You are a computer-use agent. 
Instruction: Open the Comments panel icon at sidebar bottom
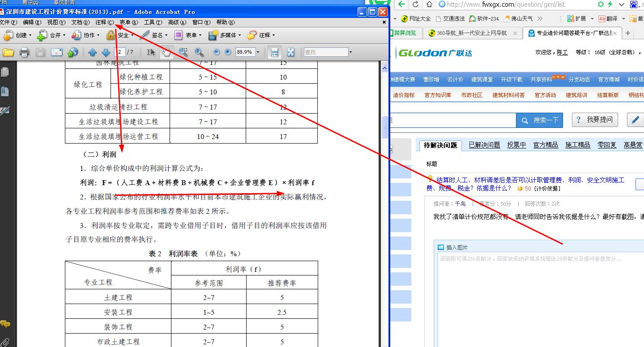tap(5, 323)
